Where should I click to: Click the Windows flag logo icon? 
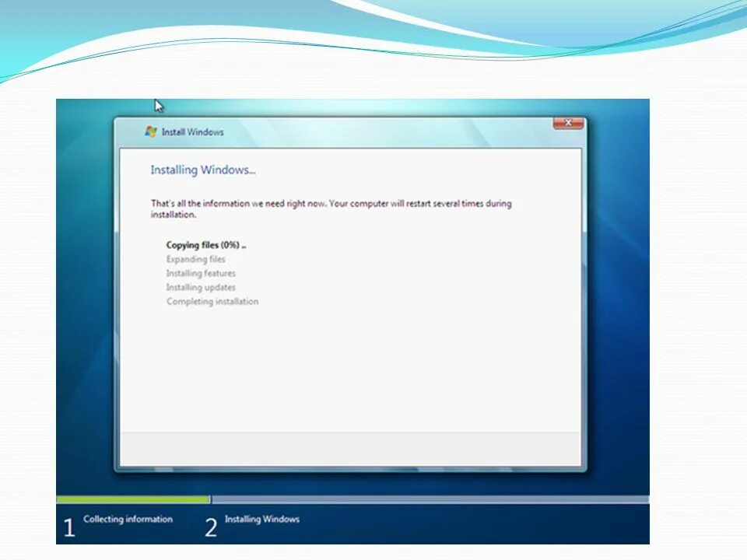tap(151, 132)
